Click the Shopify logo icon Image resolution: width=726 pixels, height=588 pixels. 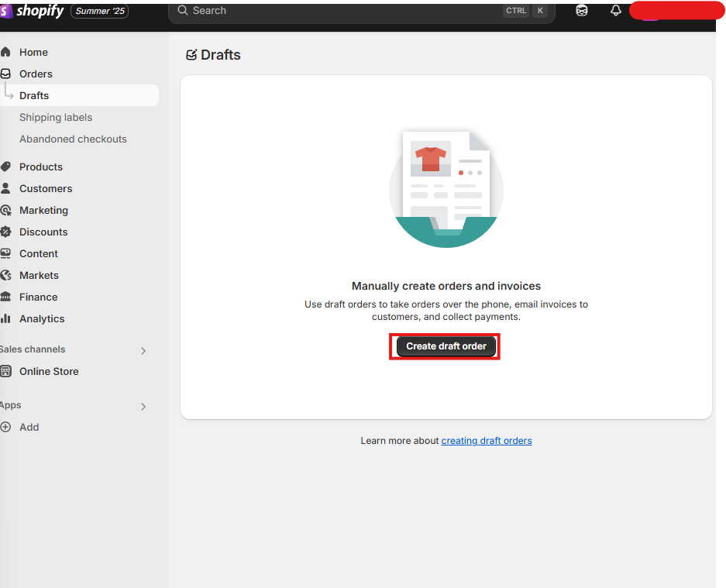(x=6, y=11)
